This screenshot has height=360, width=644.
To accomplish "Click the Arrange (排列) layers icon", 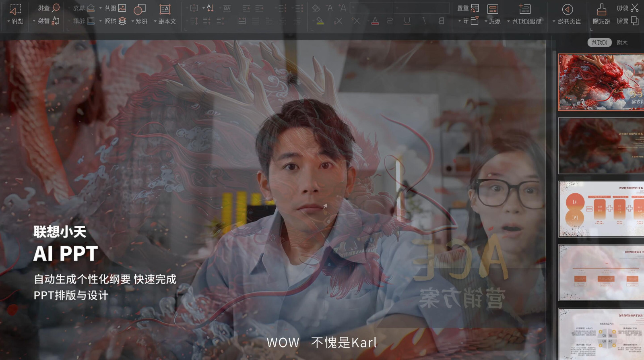I will [122, 21].
